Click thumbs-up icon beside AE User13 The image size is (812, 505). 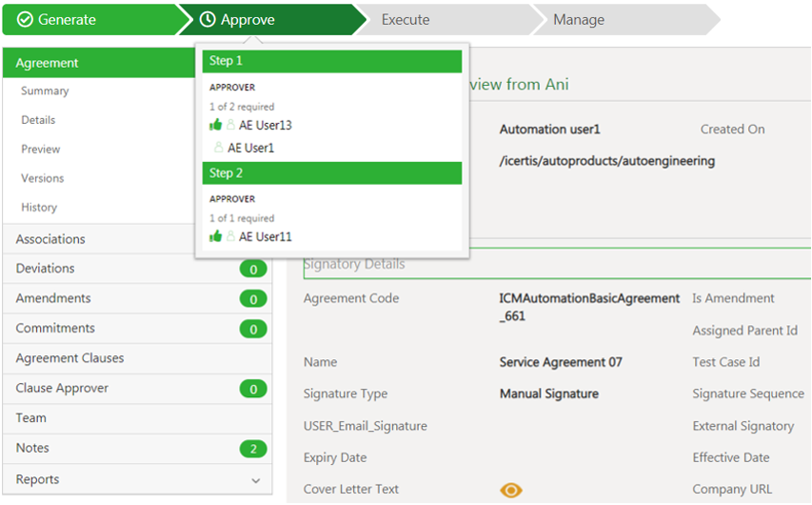pos(215,125)
